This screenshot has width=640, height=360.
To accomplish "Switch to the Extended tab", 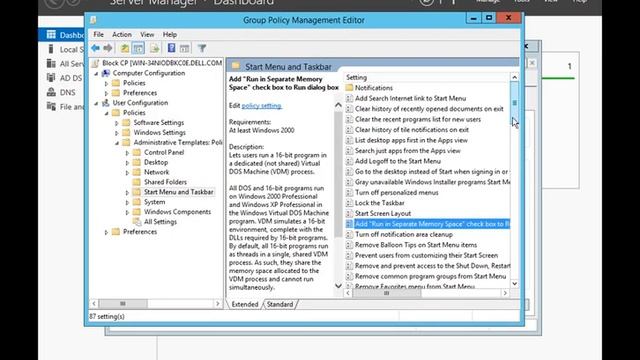I will (245, 304).
